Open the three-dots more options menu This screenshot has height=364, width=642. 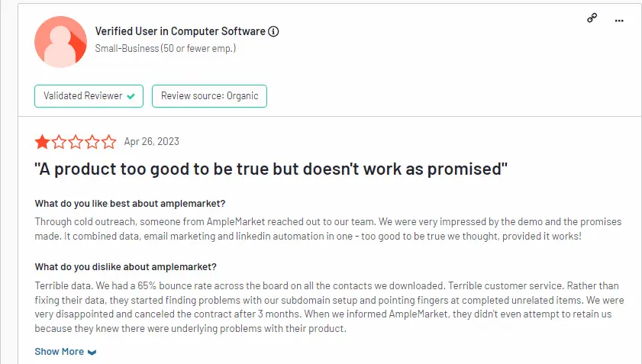(x=619, y=19)
